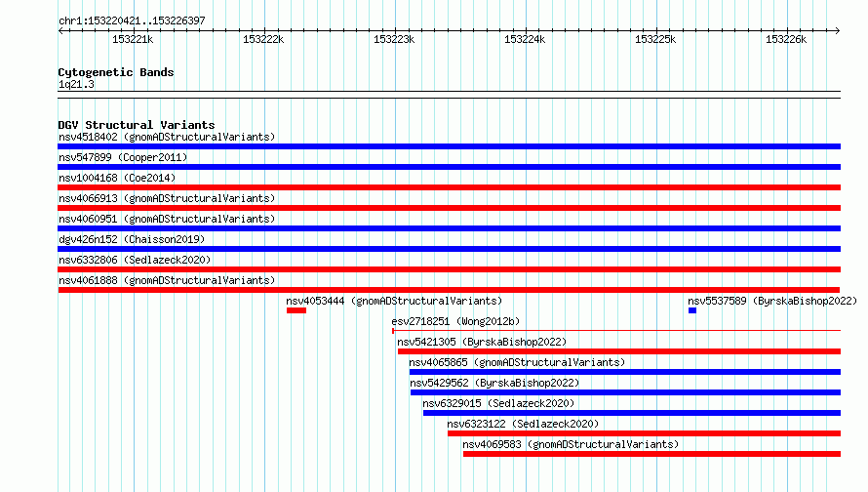Open nsv6329015 (Sedlazeck2020) label

(498, 403)
